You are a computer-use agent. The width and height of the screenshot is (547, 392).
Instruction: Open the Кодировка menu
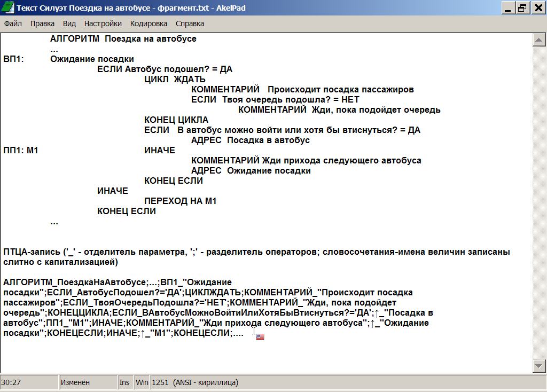click(149, 23)
